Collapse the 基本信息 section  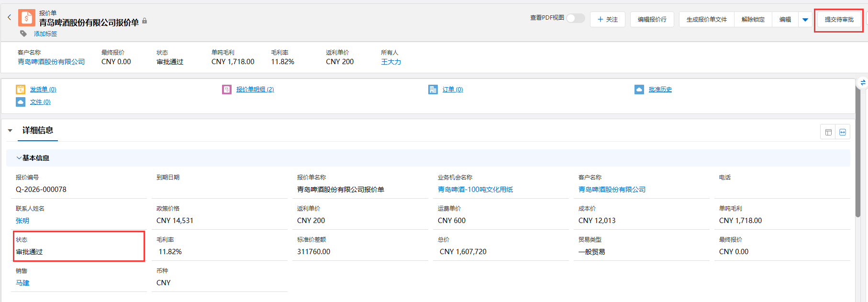(x=19, y=158)
